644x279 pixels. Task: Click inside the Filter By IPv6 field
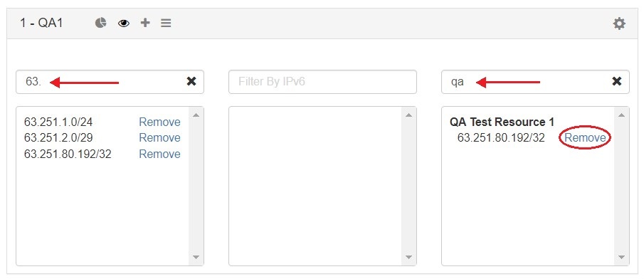(322, 82)
